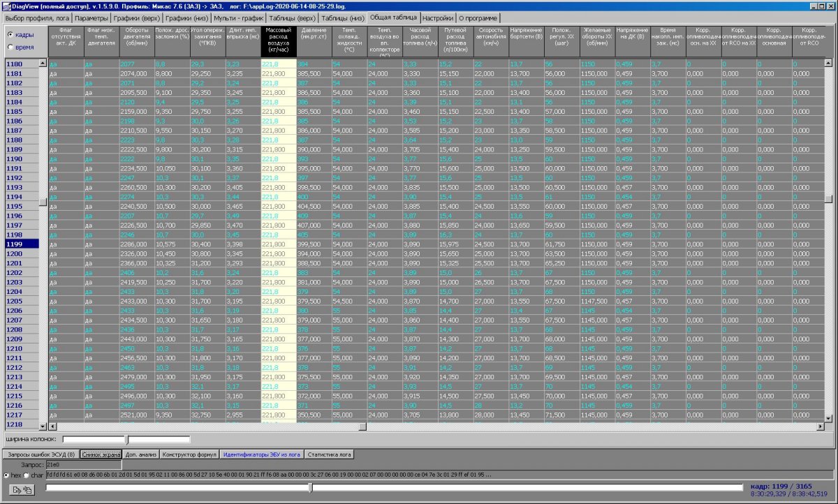Open the 'Конструктор формул' button
The image size is (838, 504).
coord(189,454)
